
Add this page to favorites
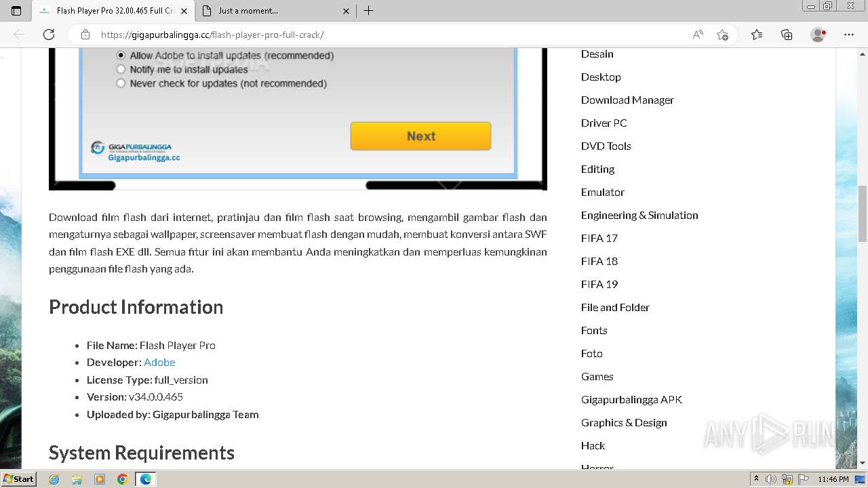click(x=722, y=35)
